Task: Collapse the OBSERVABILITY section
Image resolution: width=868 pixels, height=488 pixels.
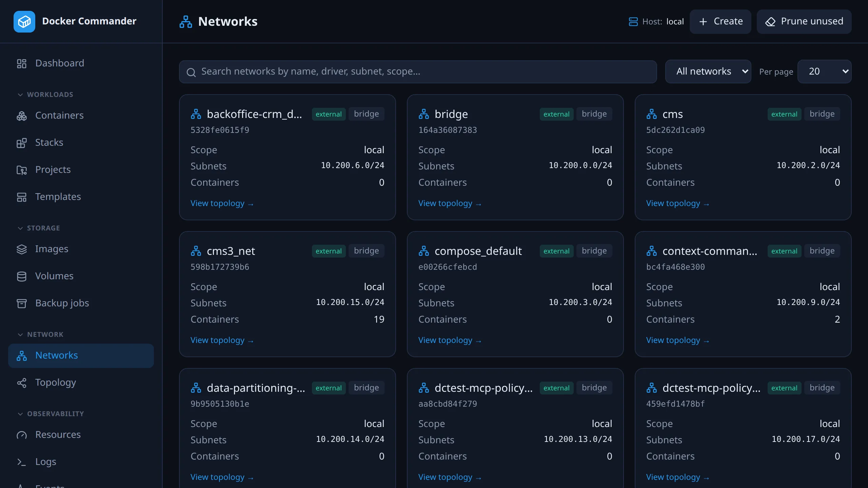Action: pos(51,414)
